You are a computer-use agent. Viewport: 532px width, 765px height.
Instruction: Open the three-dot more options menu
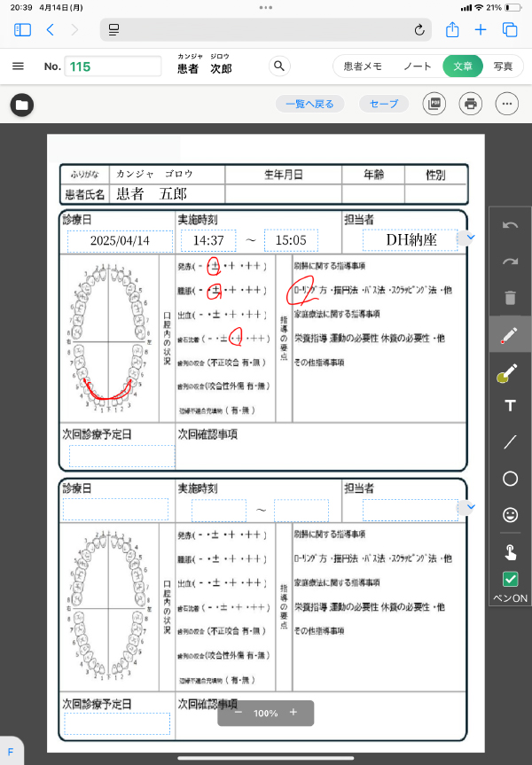[x=507, y=104]
